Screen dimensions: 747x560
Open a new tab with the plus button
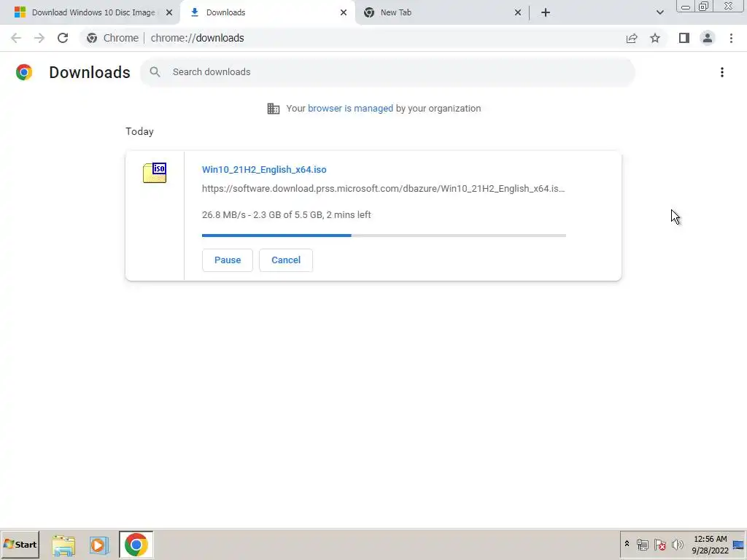[x=546, y=12]
